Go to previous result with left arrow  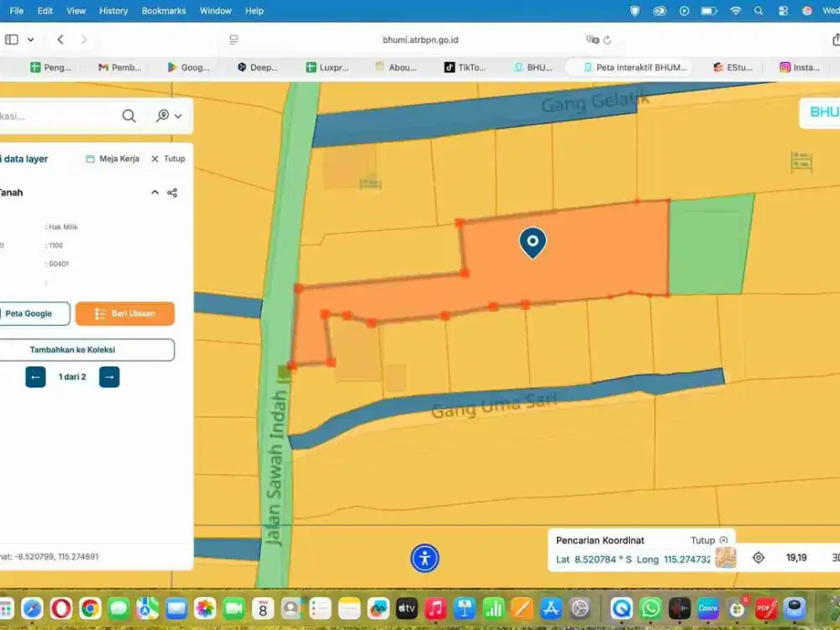coord(35,377)
